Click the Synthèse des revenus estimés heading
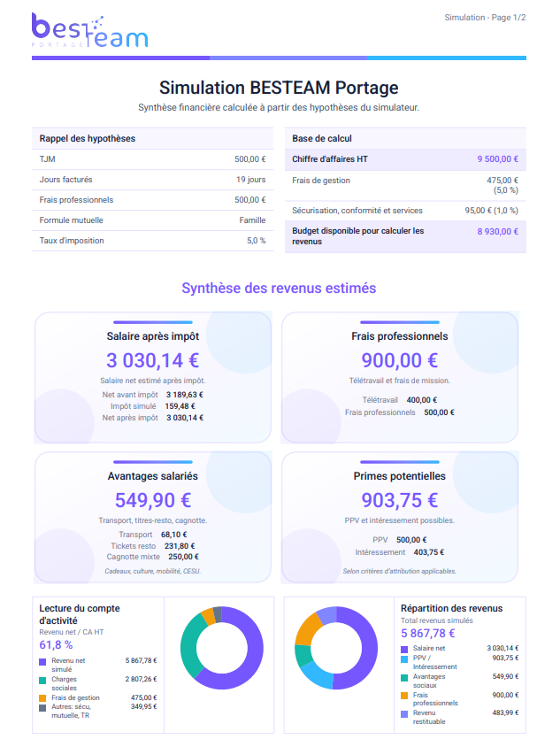 pos(279,289)
